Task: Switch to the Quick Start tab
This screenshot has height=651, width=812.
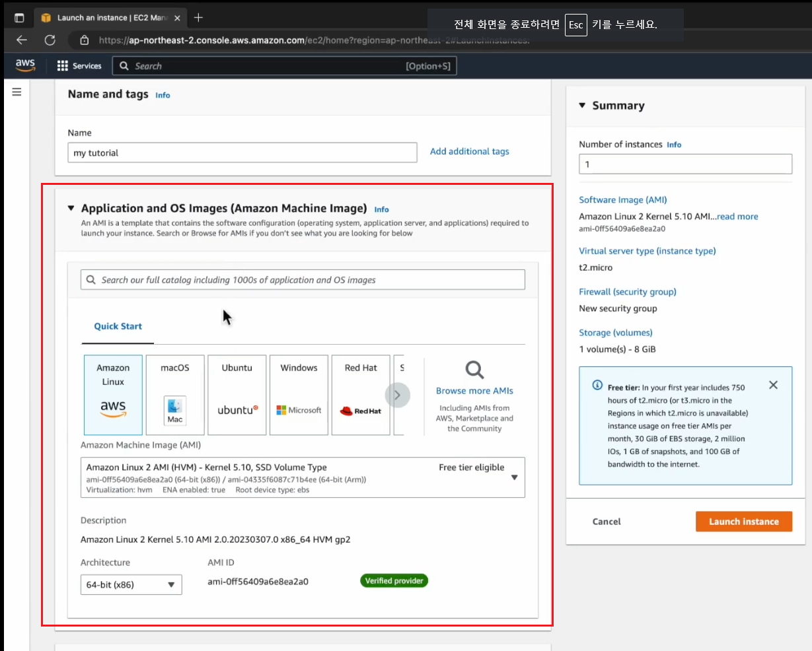Action: click(x=118, y=326)
